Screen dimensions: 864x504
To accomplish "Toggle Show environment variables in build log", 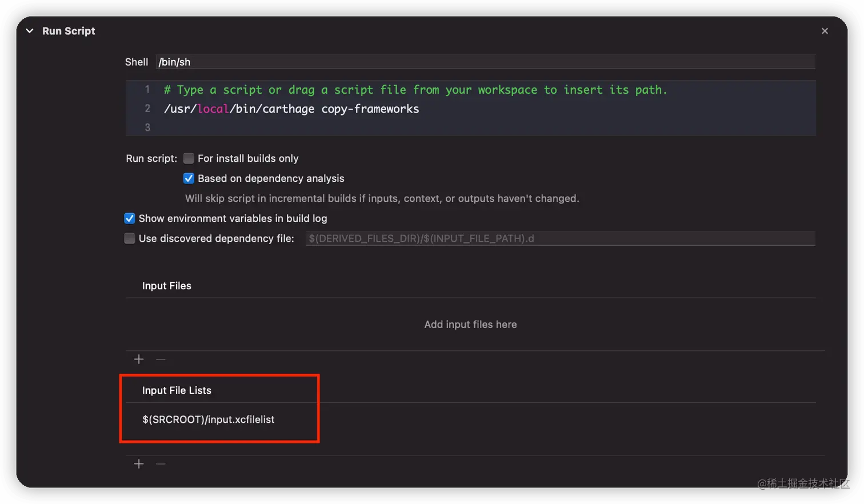I will (130, 218).
